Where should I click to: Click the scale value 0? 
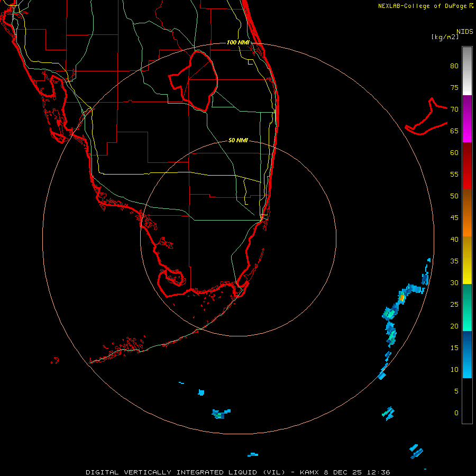[x=456, y=413]
